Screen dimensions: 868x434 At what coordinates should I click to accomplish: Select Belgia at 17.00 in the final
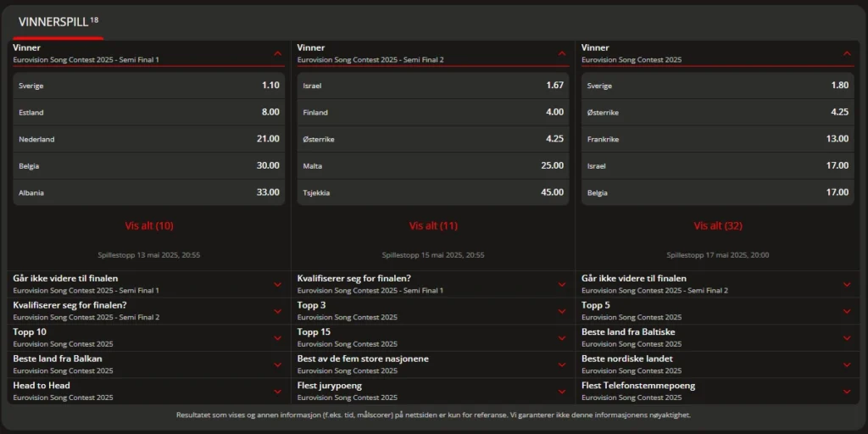717,192
